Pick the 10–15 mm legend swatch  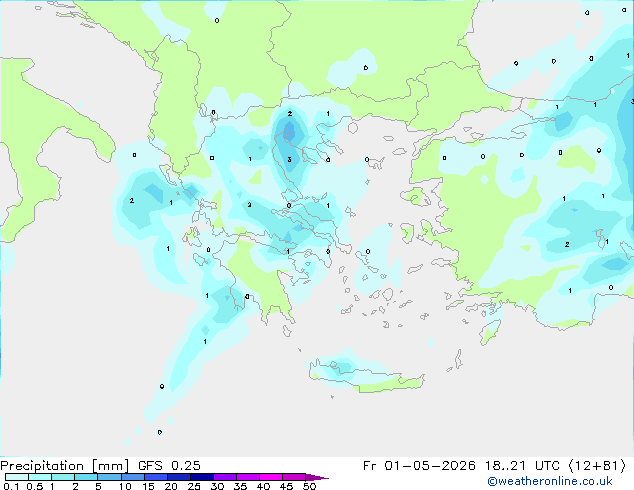coord(133,477)
